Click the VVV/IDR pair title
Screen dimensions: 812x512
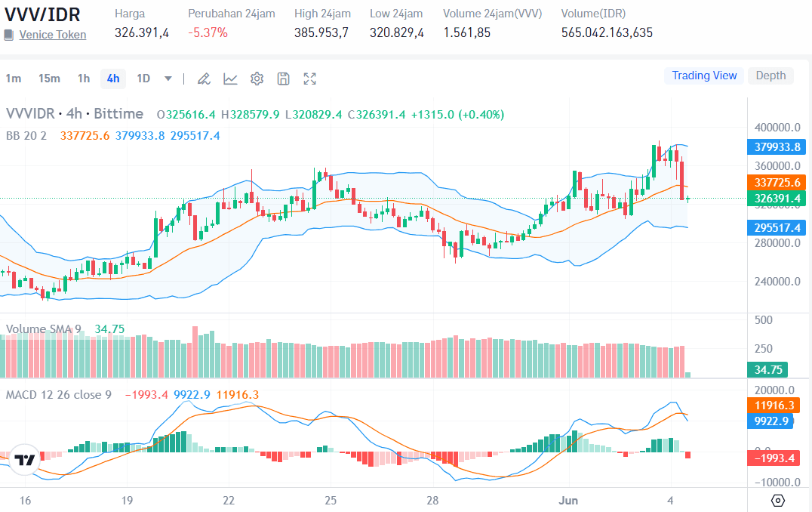(x=42, y=14)
